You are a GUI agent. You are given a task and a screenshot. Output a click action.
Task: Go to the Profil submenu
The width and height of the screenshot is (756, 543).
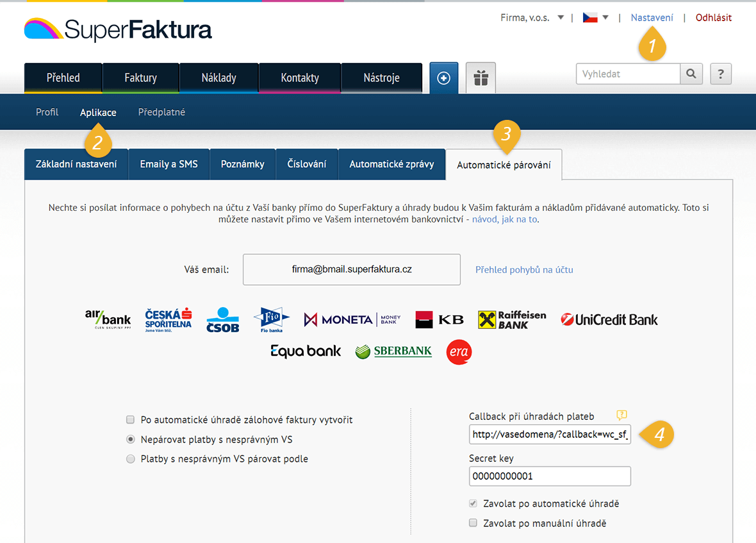[47, 112]
